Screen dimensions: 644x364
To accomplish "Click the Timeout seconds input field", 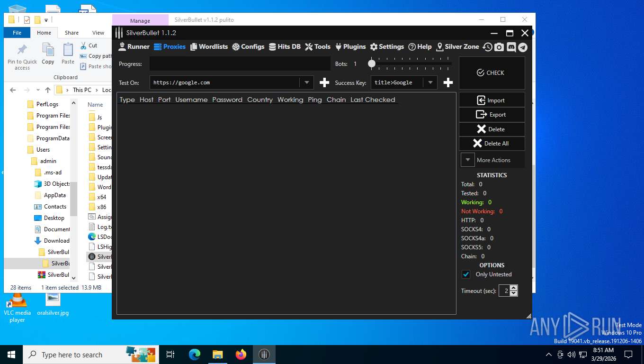I will 504,291.
